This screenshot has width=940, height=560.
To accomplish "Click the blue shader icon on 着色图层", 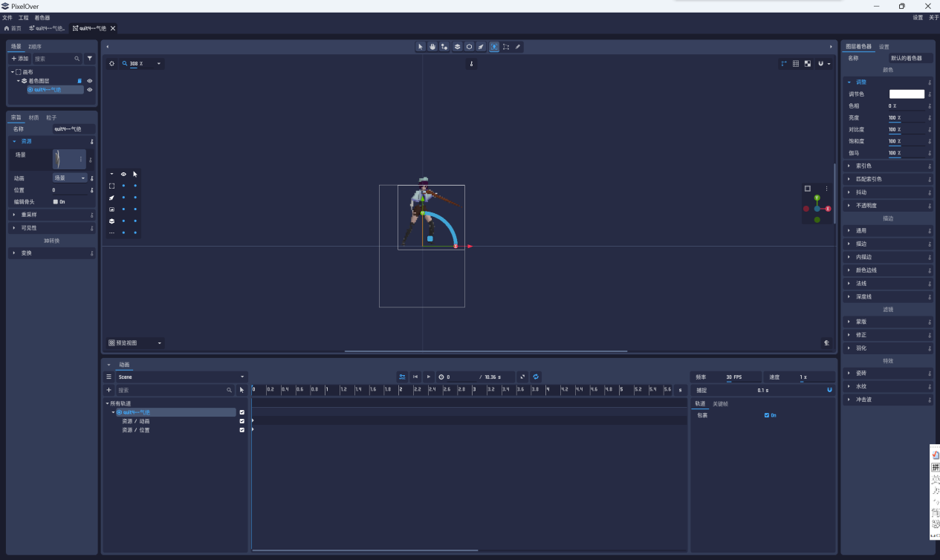I will click(x=80, y=81).
